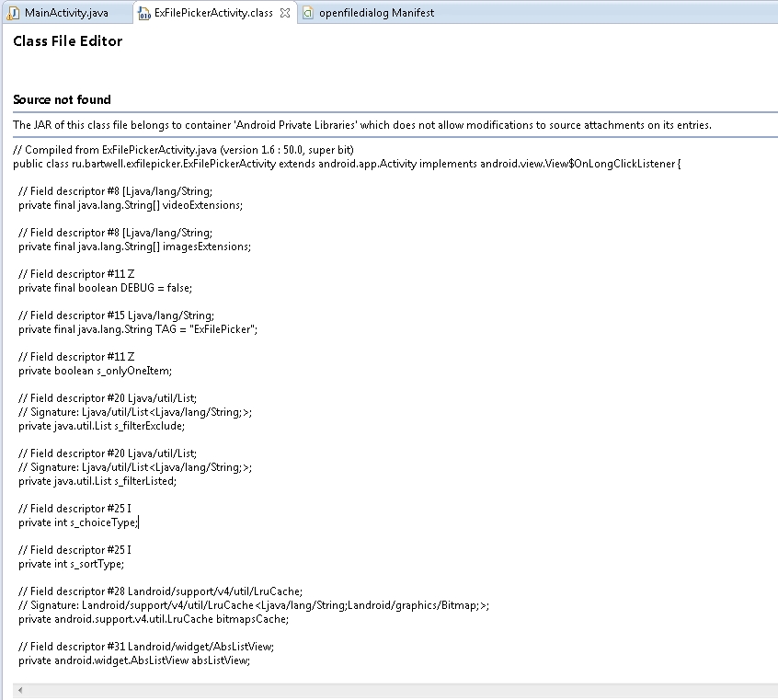
Task: Close the ExFilePickerActivity.class tab
Action: click(285, 13)
